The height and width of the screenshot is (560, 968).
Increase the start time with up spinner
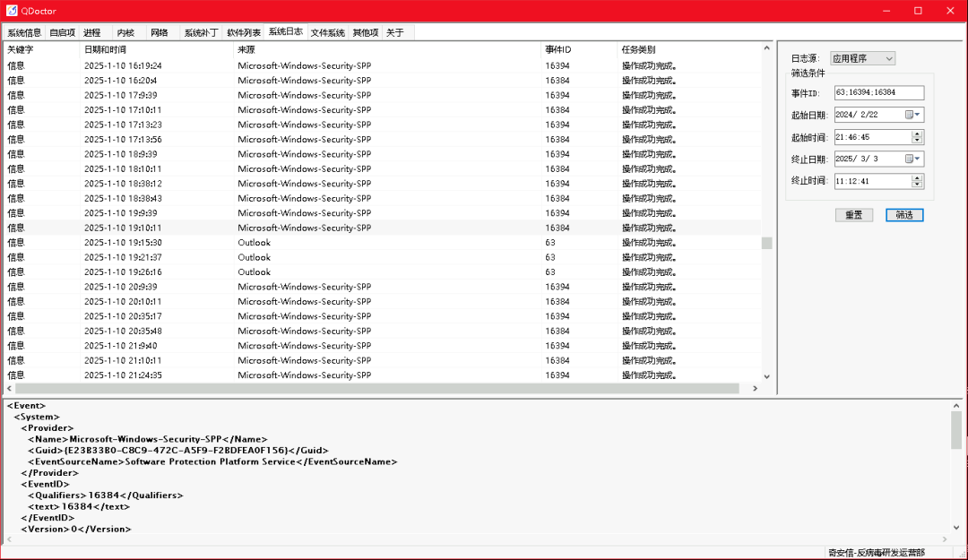pyautogui.click(x=917, y=134)
